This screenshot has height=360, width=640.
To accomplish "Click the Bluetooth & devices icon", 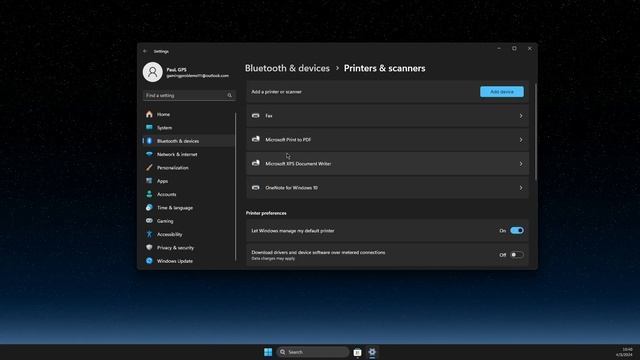I will click(x=149, y=141).
